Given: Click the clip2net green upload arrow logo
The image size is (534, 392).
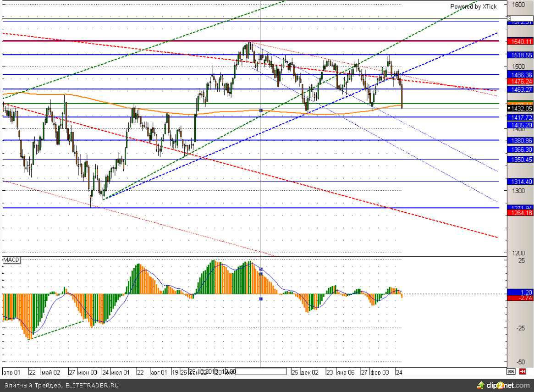Looking at the screenshot, I should coord(481,385).
